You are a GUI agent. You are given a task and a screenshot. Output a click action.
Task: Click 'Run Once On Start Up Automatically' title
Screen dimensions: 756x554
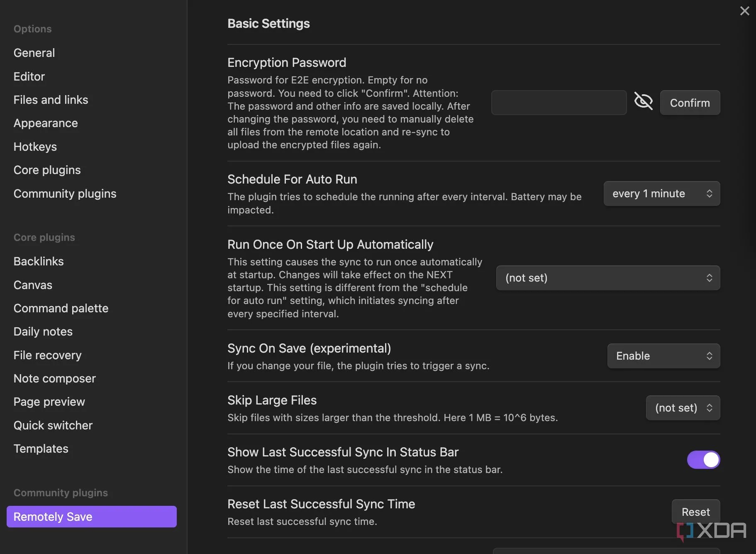[x=330, y=245]
